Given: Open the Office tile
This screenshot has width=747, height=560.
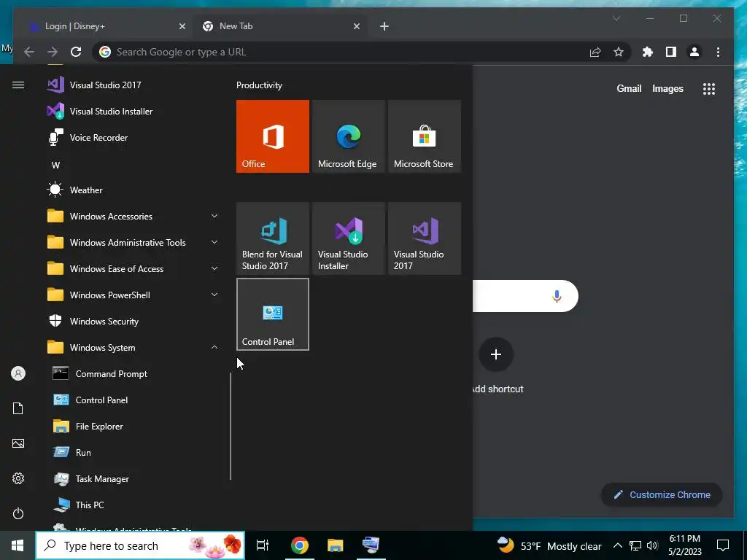Looking at the screenshot, I should (273, 136).
